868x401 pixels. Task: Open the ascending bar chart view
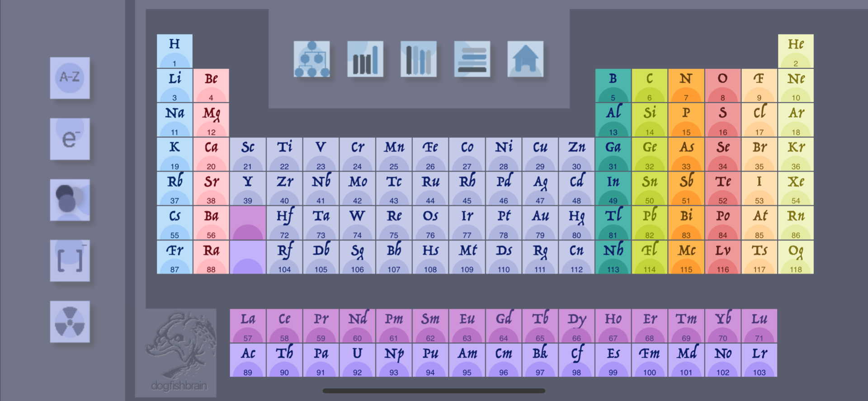coord(365,59)
